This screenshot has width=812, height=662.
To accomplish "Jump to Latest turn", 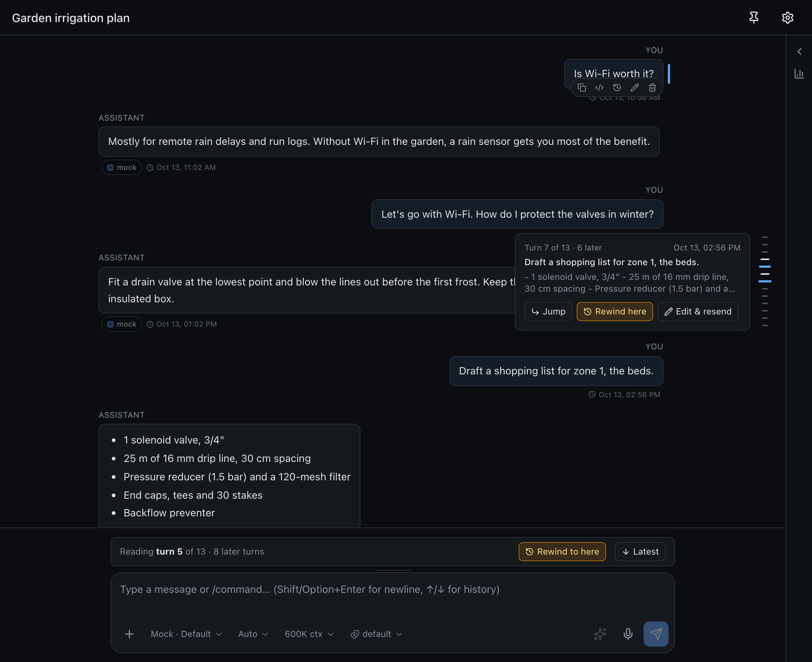I will [640, 551].
